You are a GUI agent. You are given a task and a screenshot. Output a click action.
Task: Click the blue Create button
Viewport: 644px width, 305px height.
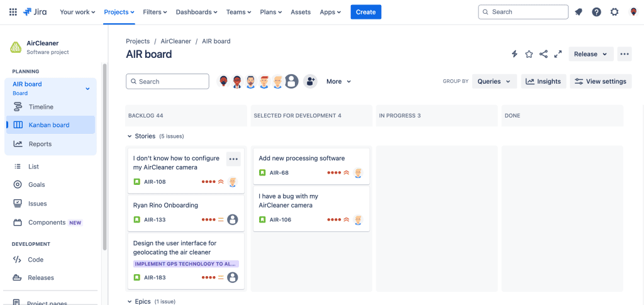tap(365, 12)
